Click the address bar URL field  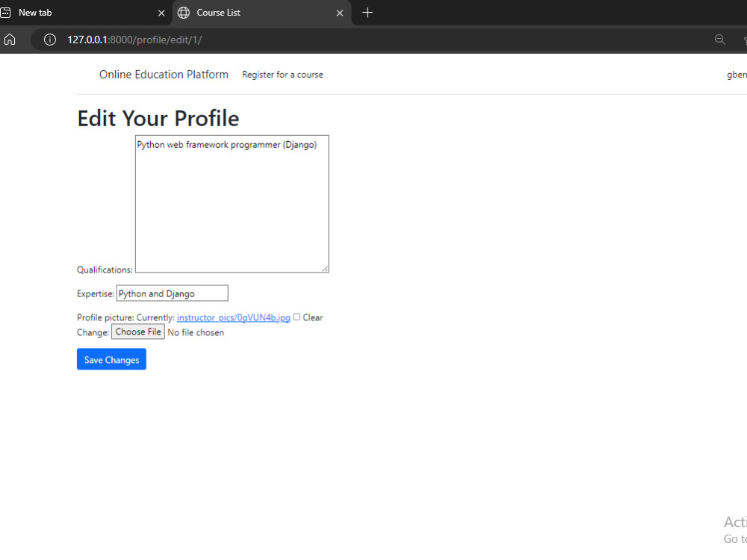pyautogui.click(x=371, y=40)
